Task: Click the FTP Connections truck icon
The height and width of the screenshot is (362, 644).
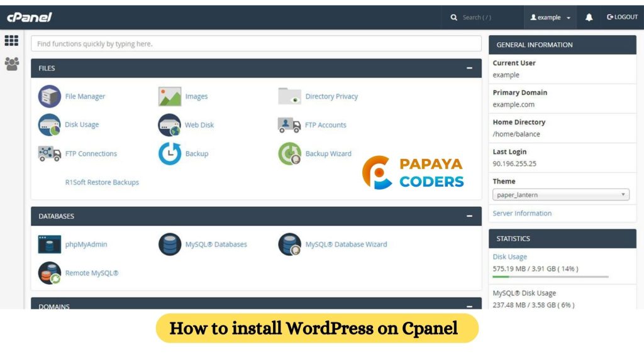Action: (x=49, y=153)
